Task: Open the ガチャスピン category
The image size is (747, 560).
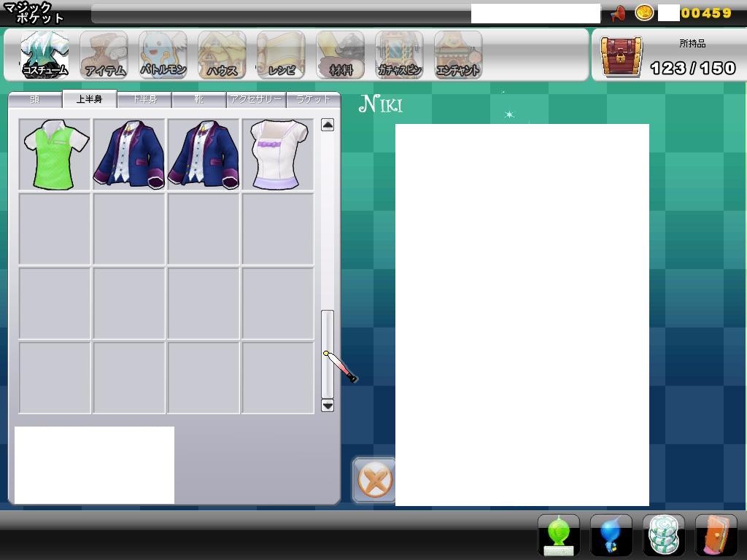Action: [x=399, y=55]
